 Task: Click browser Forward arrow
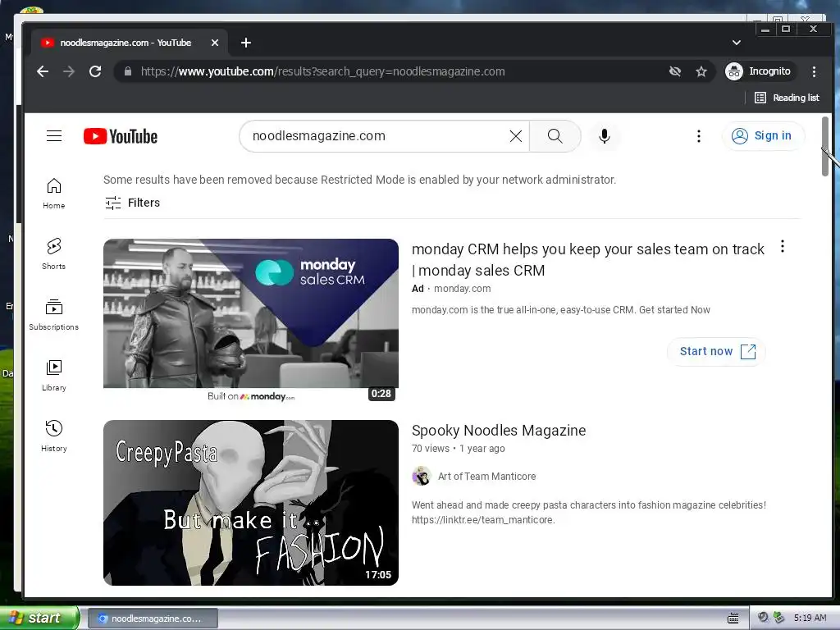pyautogui.click(x=69, y=71)
